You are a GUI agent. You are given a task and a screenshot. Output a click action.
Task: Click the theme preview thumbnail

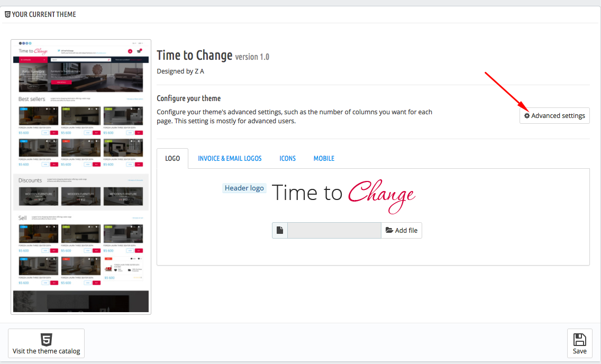click(81, 177)
